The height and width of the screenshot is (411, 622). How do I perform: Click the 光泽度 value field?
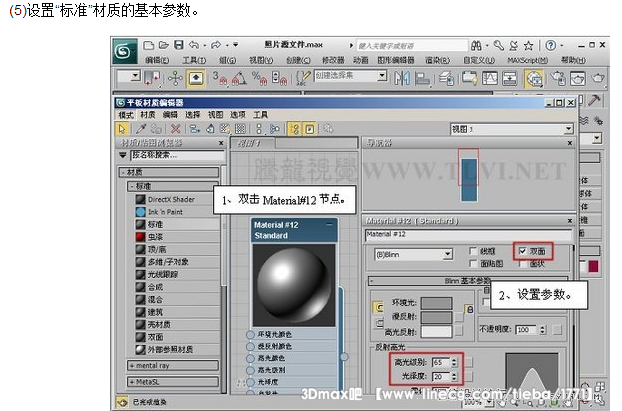pos(442,376)
